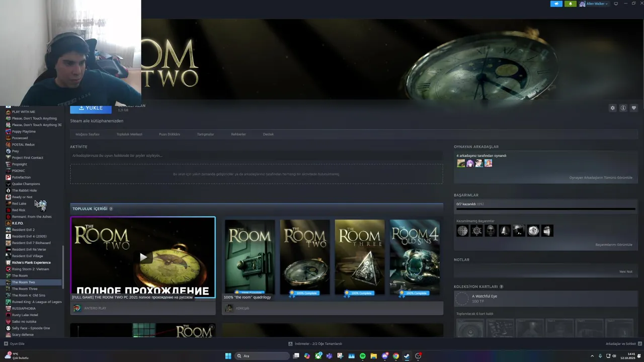Screen dimensions: 644x362
Task: Open Discord from taskbar
Action: tap(385, 356)
